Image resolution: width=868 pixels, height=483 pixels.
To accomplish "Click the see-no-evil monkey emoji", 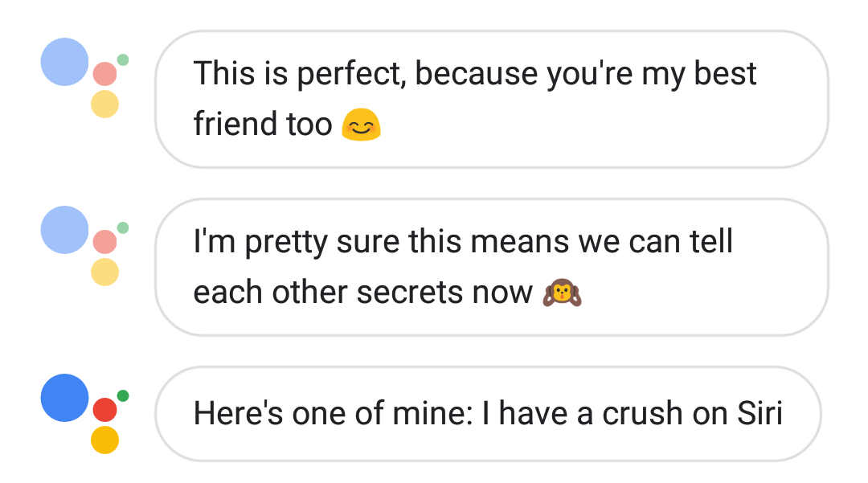I will [x=562, y=293].
